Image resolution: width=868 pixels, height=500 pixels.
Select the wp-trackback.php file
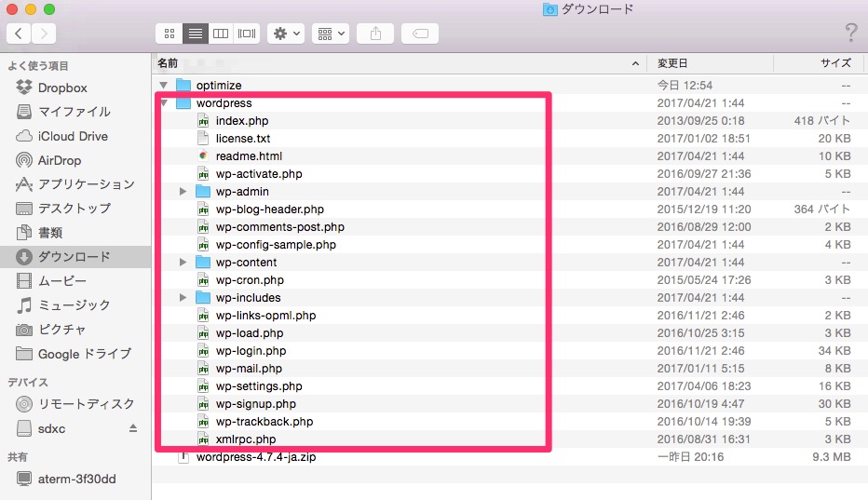coord(264,422)
